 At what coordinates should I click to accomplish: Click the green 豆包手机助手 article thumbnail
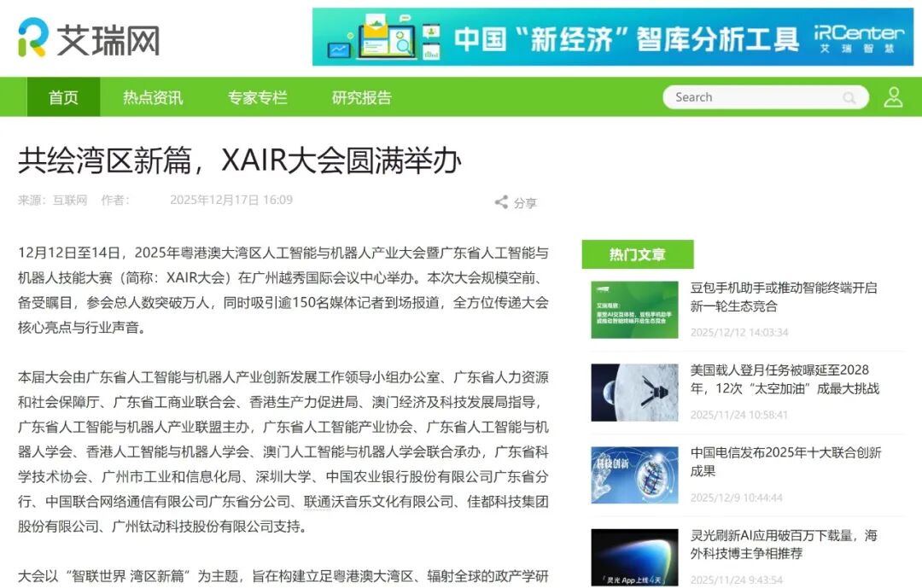634,310
